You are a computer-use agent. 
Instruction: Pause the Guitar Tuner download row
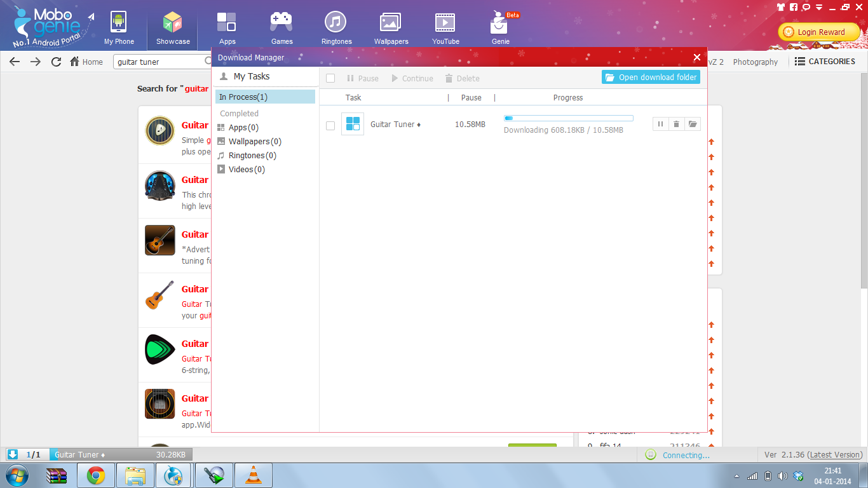coord(660,125)
